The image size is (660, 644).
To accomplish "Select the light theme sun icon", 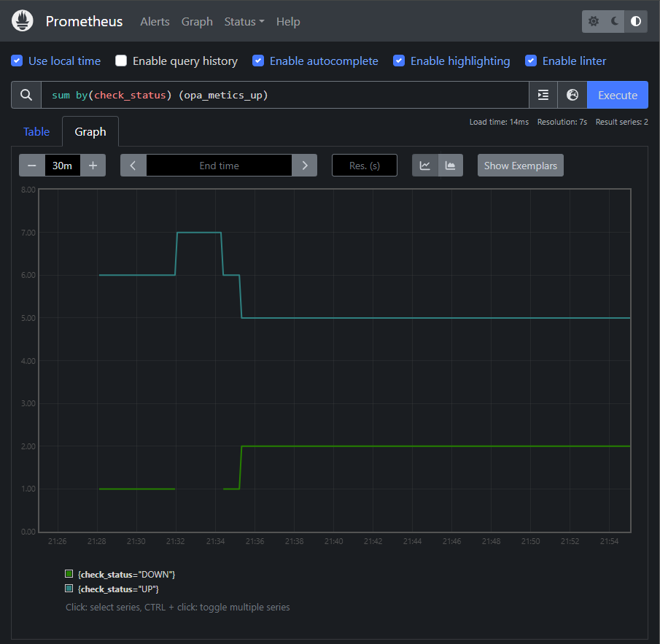I will pos(593,21).
